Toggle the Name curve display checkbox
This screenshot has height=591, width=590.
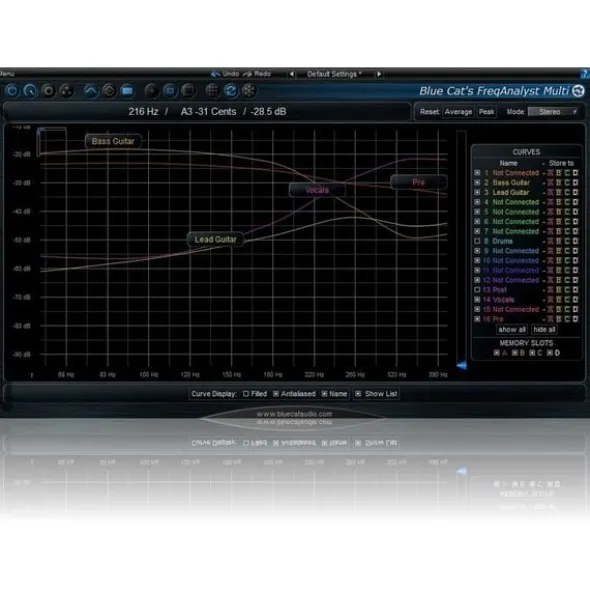325,394
